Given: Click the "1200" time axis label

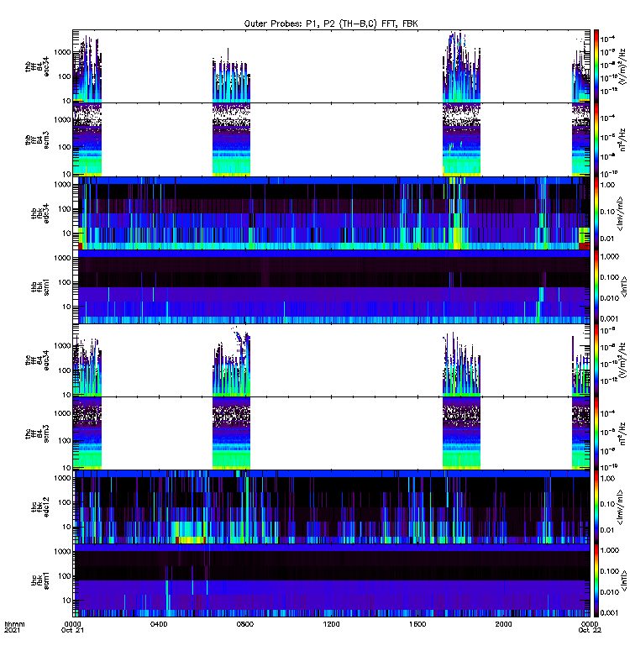Looking at the screenshot, I should (x=331, y=624).
